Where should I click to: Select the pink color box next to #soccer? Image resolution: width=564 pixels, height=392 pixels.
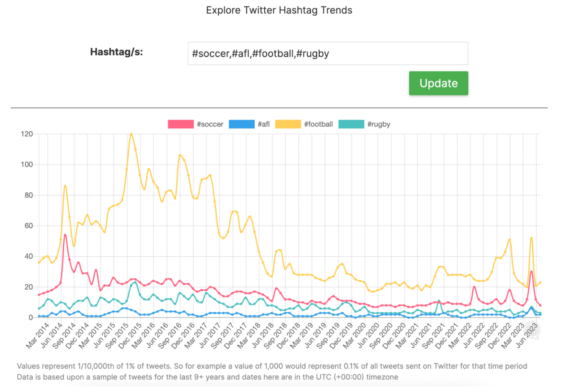(181, 124)
